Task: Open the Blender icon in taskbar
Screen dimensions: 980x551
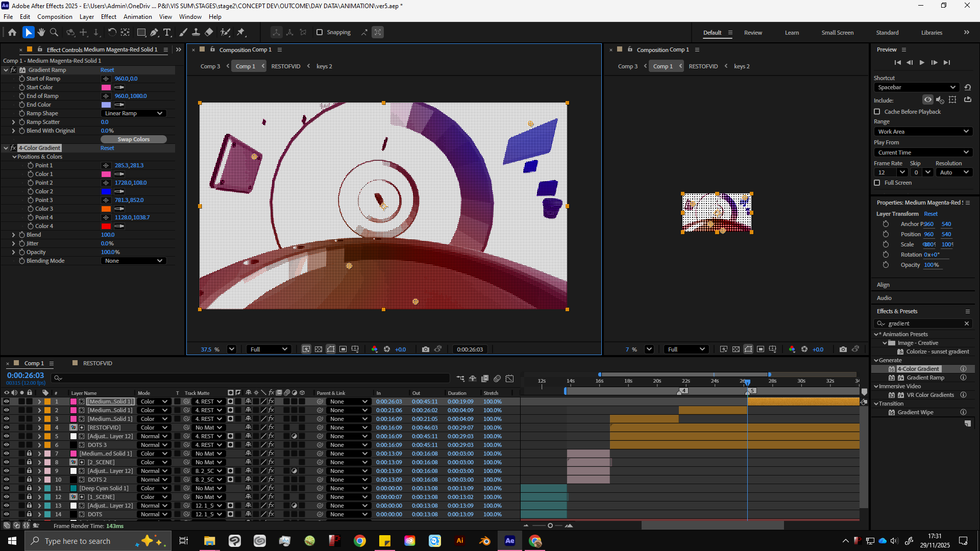Action: pyautogui.click(x=485, y=541)
